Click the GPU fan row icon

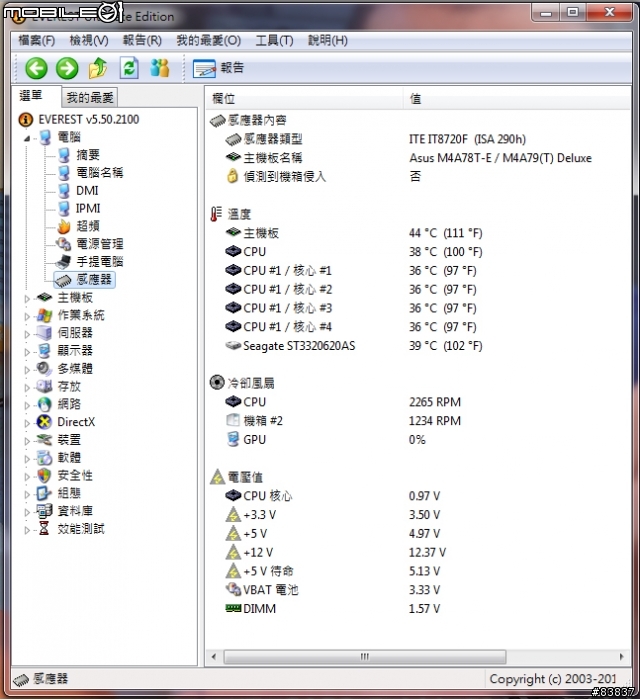(233, 439)
